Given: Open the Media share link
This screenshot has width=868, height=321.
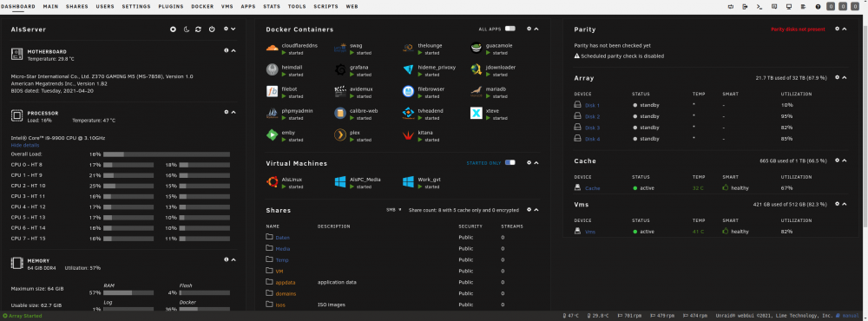Looking at the screenshot, I should click(x=282, y=248).
